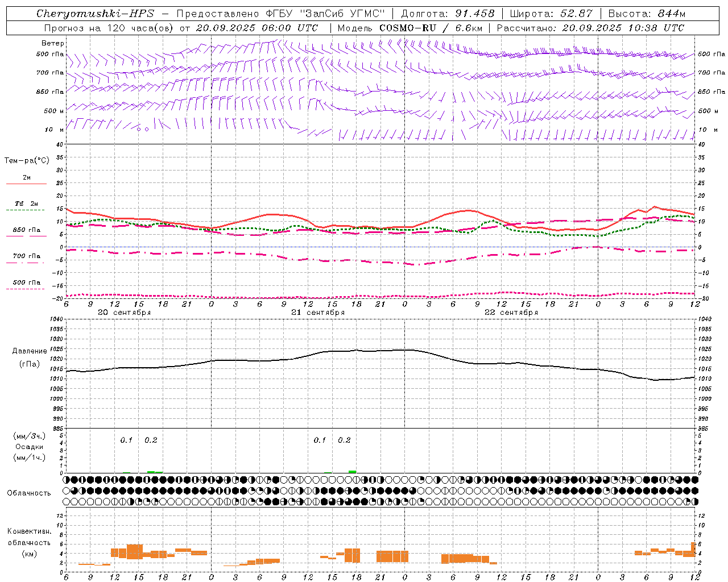Screen dimensions: 728x582
Task: Click the Давление panel label
Action: click(28, 351)
